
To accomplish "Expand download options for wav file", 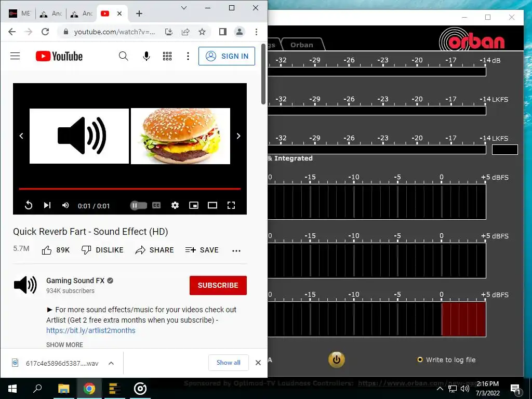I will [x=111, y=363].
